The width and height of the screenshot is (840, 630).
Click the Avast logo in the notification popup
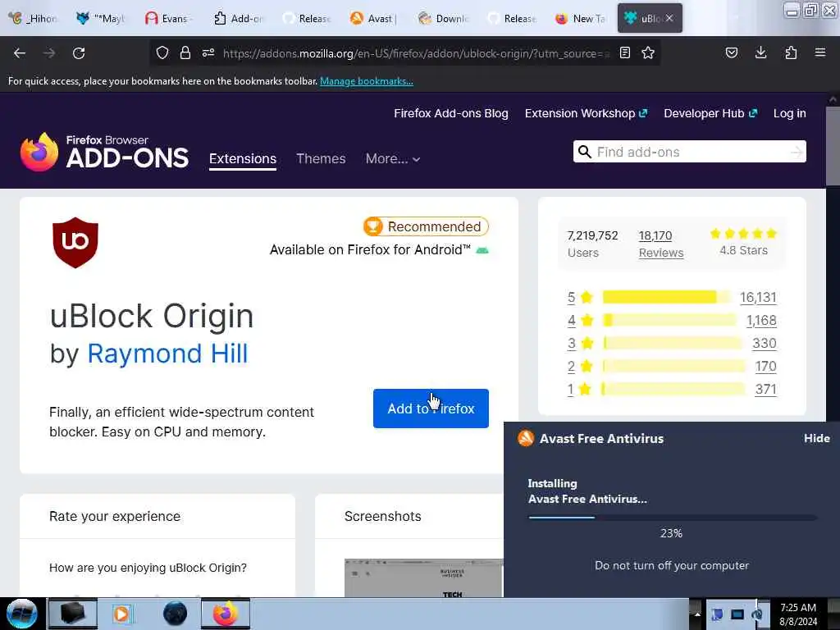[x=526, y=438]
